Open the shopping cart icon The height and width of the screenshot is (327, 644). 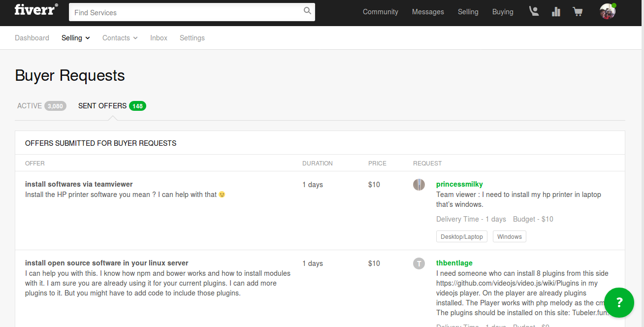[x=578, y=12]
